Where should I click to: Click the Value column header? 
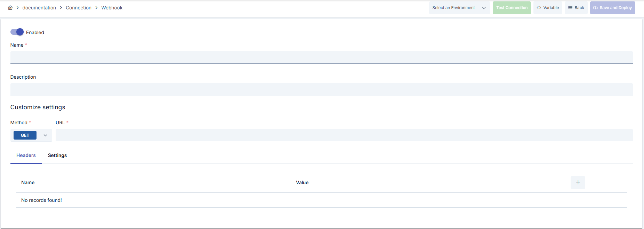pos(302,182)
